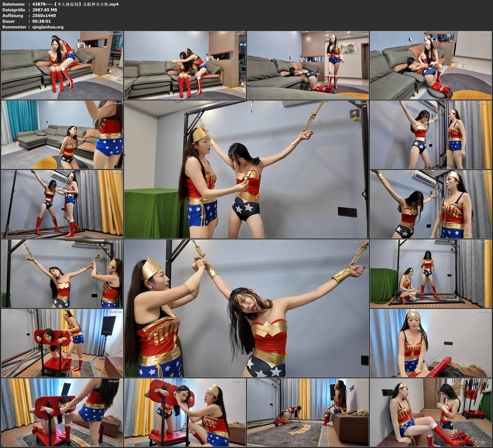Screen dimensions: 493x448
Task: Select the thumbnail labeled 00:10:00
Action: click(x=62, y=134)
